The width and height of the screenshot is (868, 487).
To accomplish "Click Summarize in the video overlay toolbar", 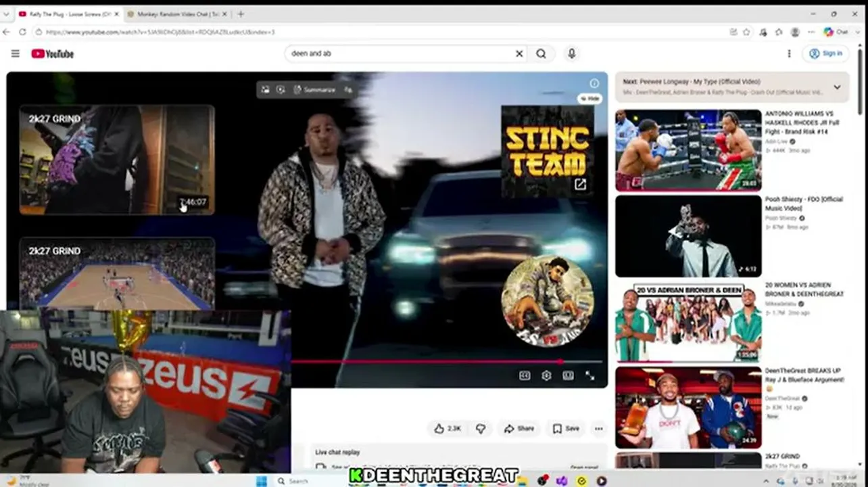I will click(315, 89).
